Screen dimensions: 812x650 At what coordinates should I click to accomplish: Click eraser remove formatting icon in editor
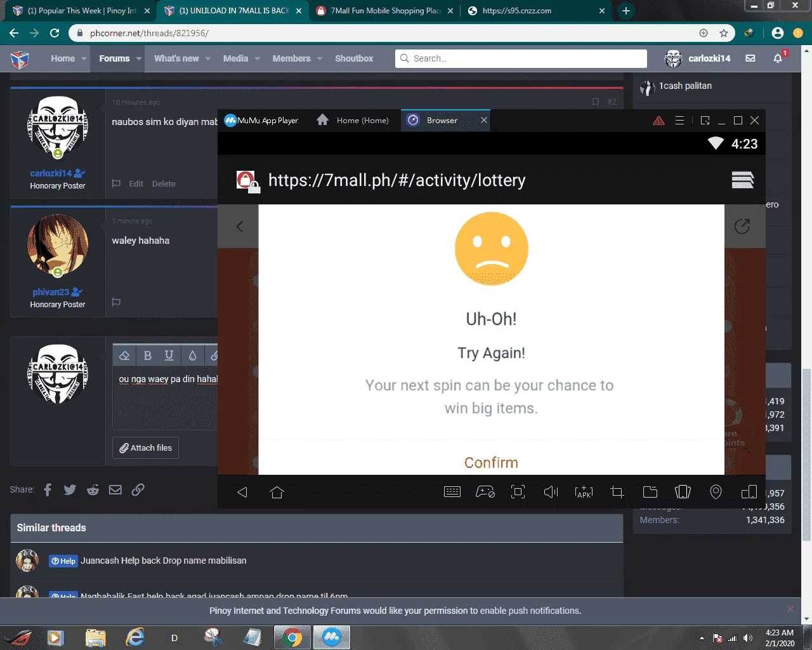click(124, 355)
